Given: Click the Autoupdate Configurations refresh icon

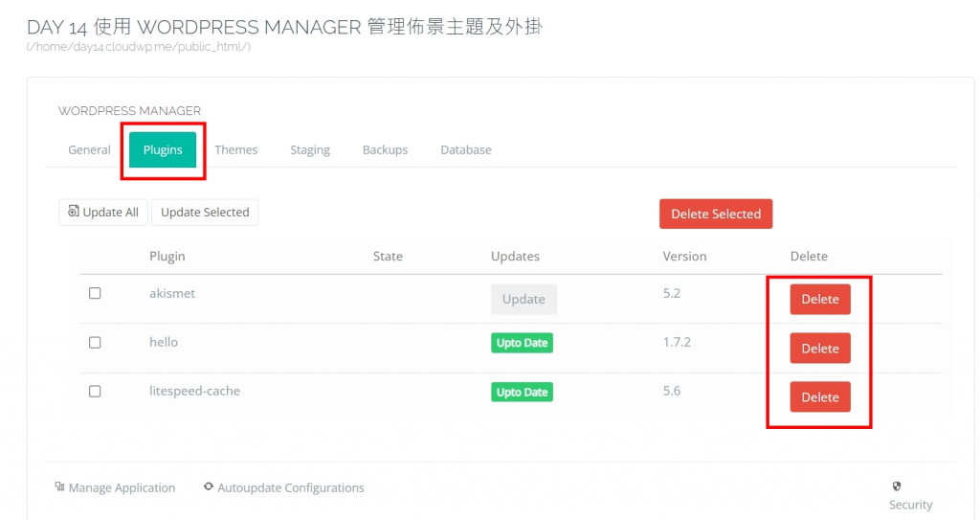Looking at the screenshot, I should click(209, 486).
